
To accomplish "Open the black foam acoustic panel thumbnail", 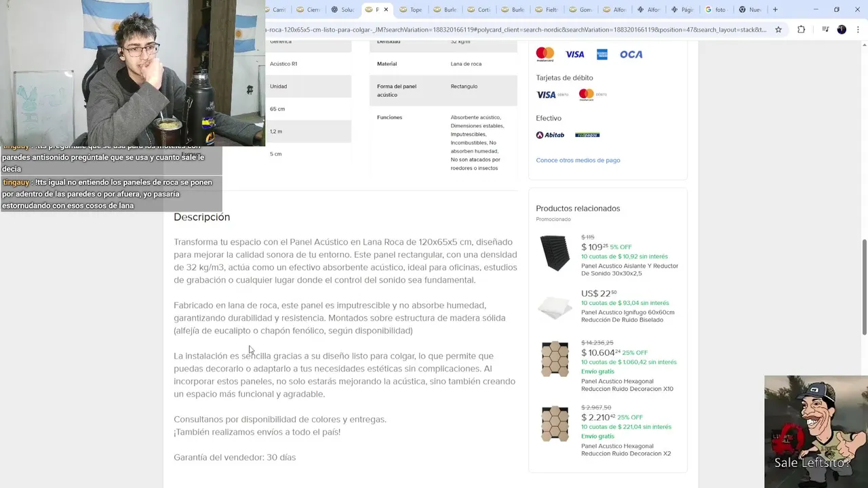I will point(555,253).
